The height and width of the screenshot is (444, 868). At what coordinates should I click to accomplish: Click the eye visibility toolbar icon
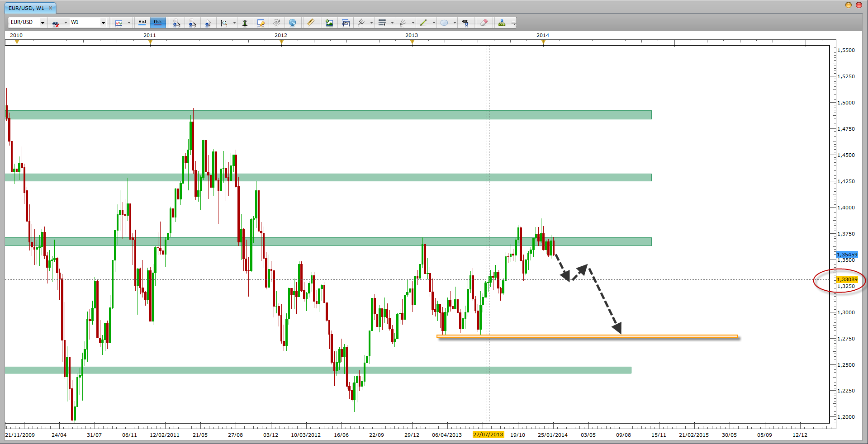point(277,23)
